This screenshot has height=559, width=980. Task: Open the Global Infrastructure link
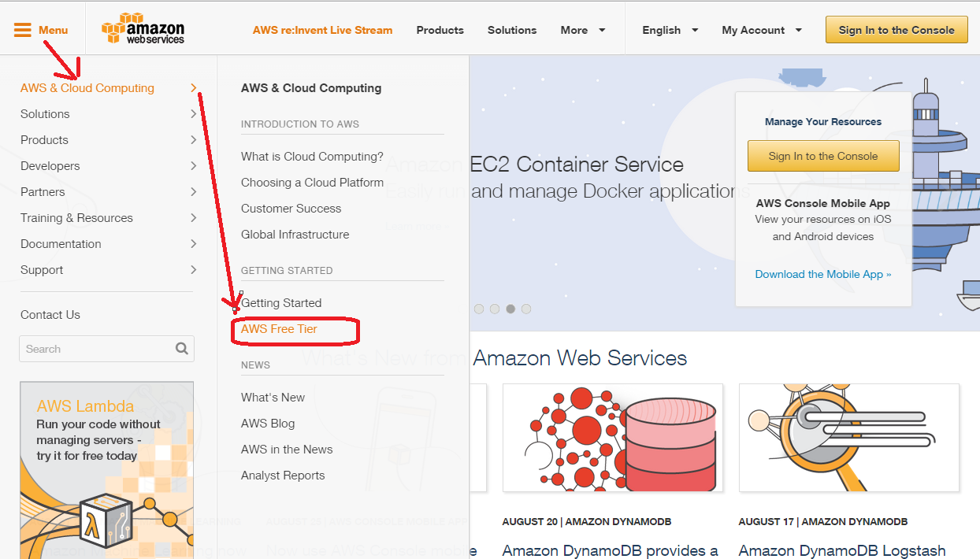pos(295,235)
